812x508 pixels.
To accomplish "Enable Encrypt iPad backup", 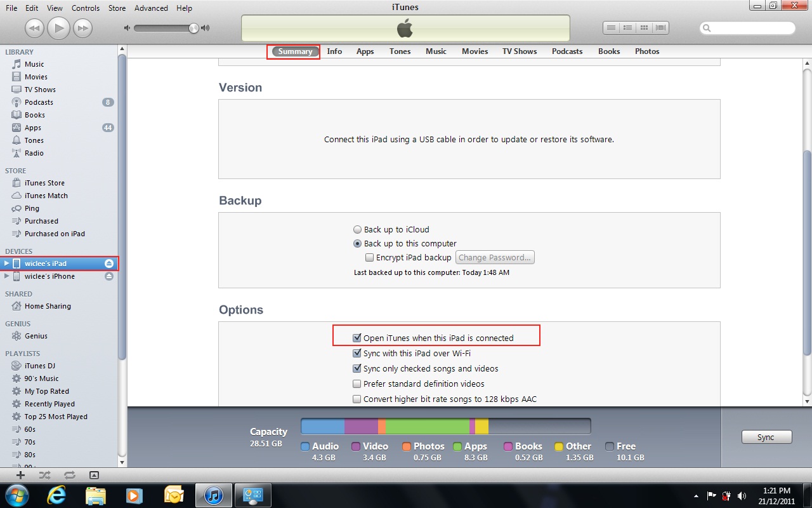I will point(370,258).
